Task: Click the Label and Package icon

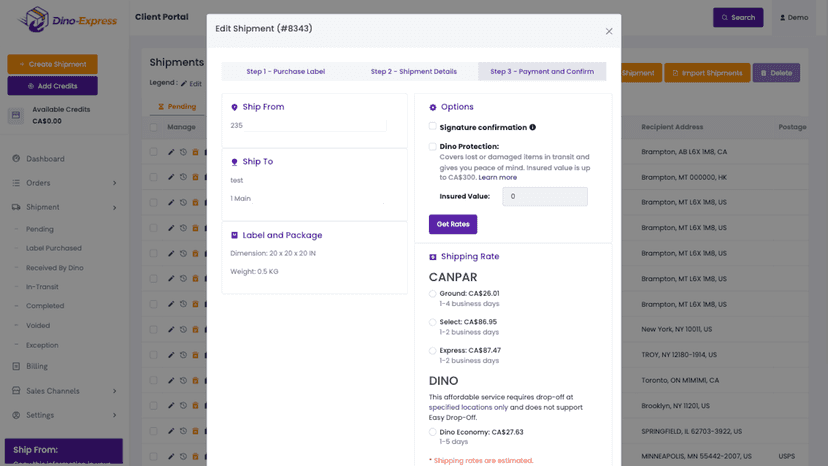Action: pos(234,235)
